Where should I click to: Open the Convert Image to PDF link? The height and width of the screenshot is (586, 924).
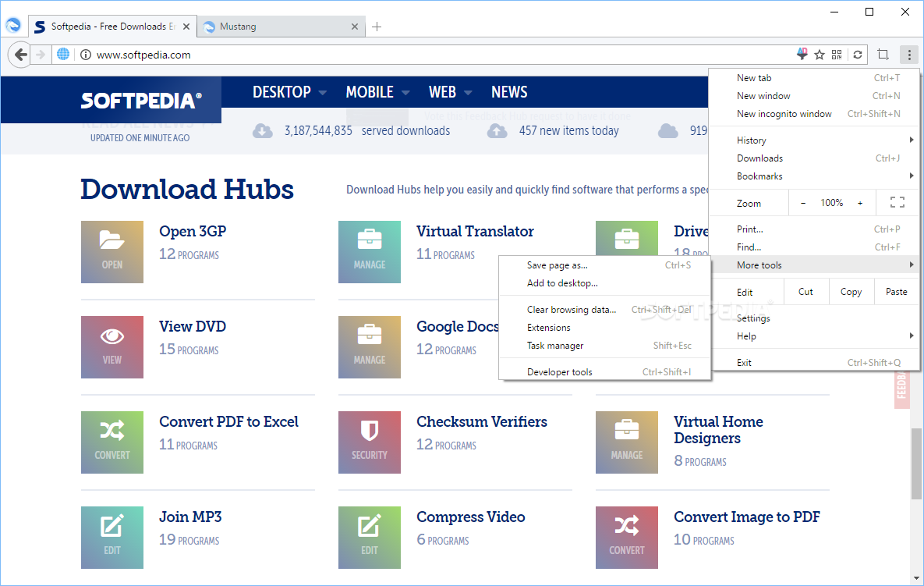pyautogui.click(x=747, y=517)
